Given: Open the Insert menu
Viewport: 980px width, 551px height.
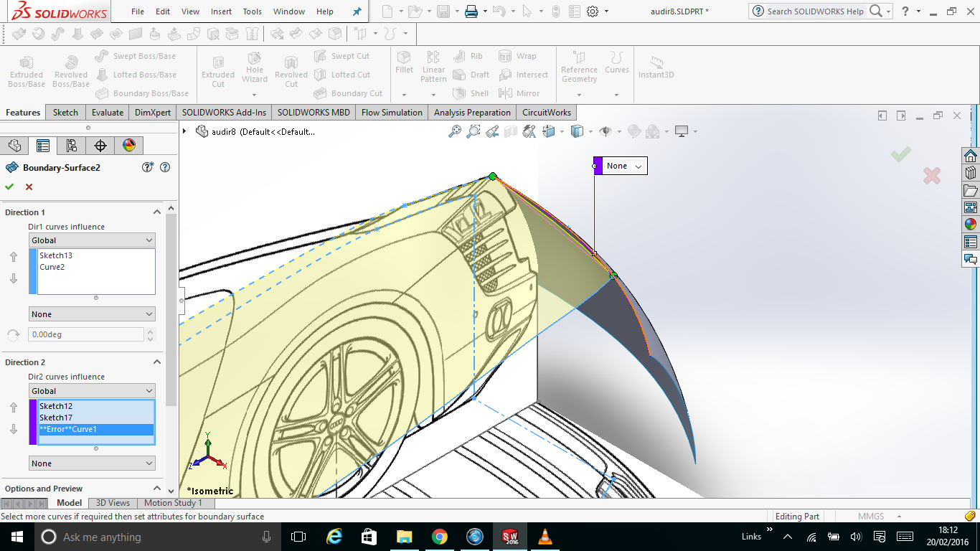Looking at the screenshot, I should pos(221,11).
